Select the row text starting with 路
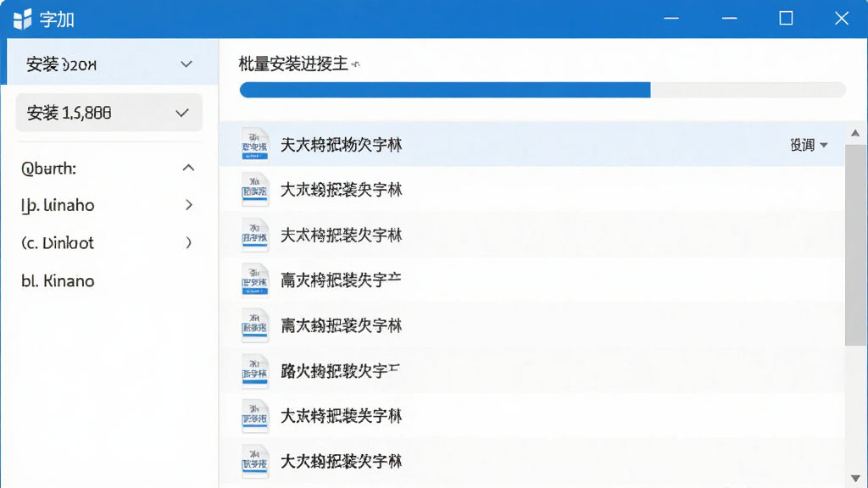This screenshot has height=488, width=868. point(340,371)
